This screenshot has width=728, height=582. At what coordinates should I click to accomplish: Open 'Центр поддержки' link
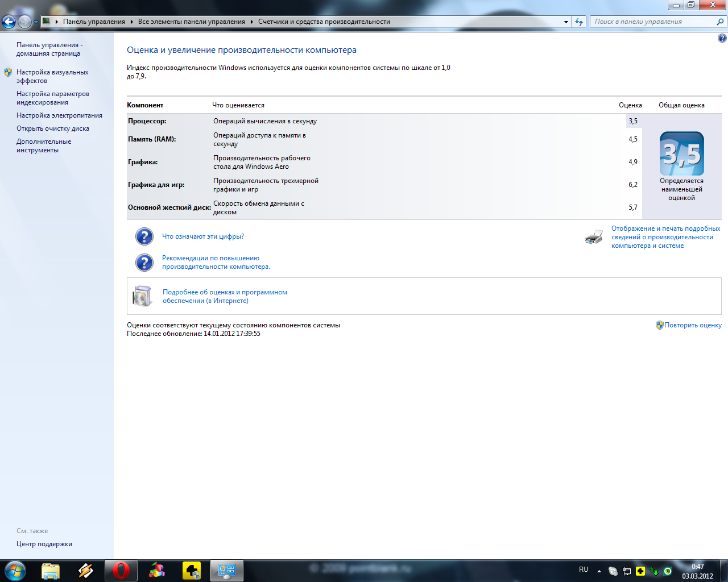(x=44, y=544)
